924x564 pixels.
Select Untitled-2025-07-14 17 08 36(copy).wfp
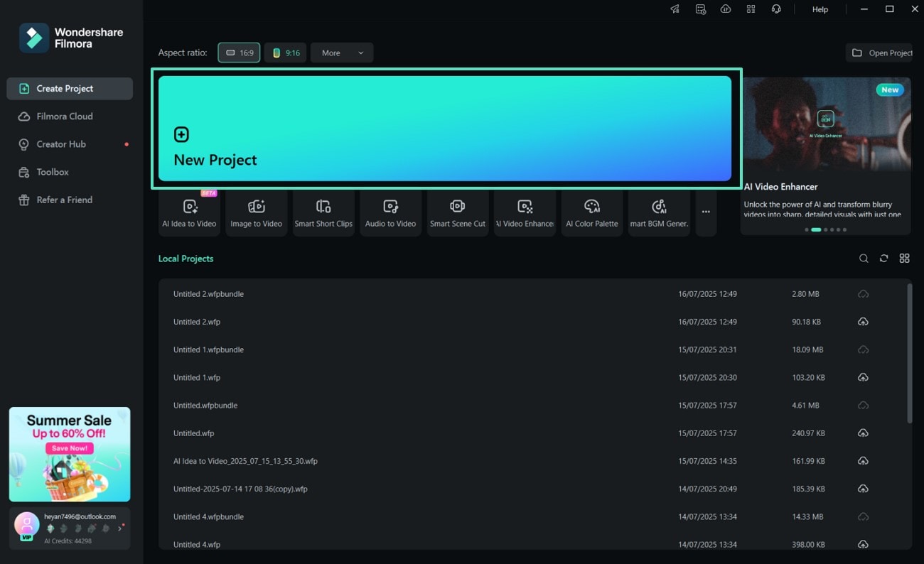pyautogui.click(x=532, y=489)
